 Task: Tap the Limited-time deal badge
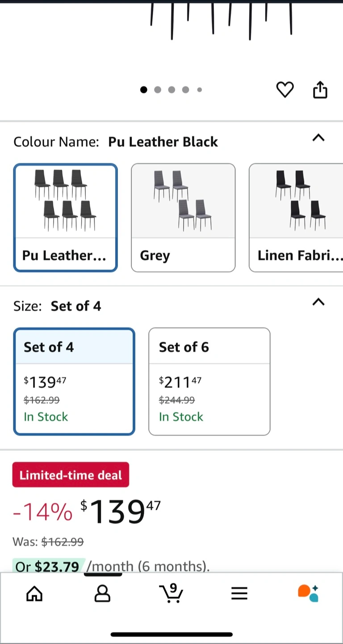(x=71, y=475)
